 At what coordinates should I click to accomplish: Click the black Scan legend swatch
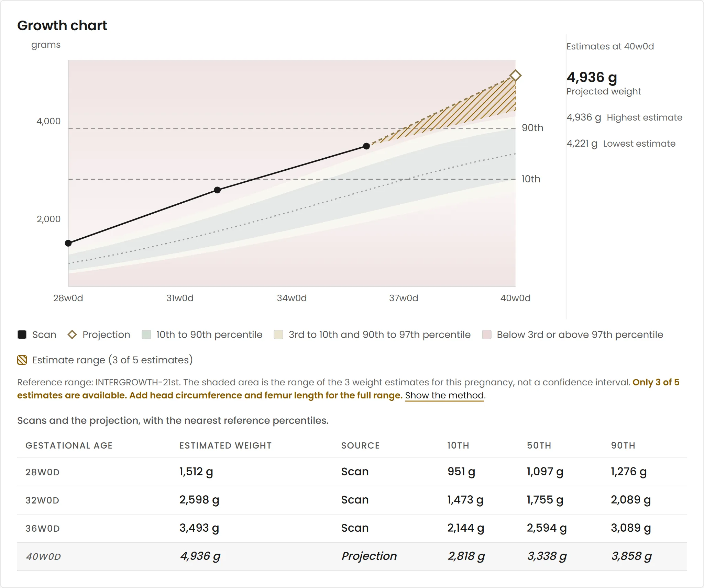22,335
